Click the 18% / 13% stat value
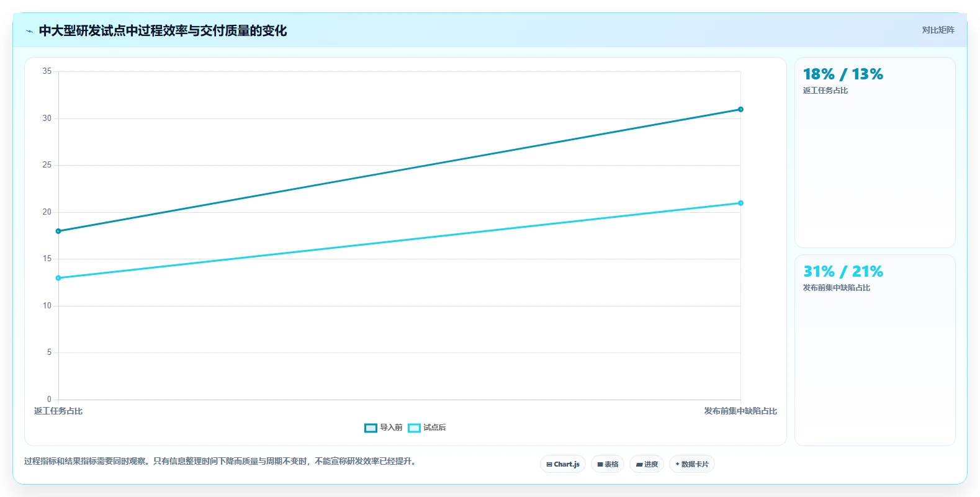 tap(843, 74)
